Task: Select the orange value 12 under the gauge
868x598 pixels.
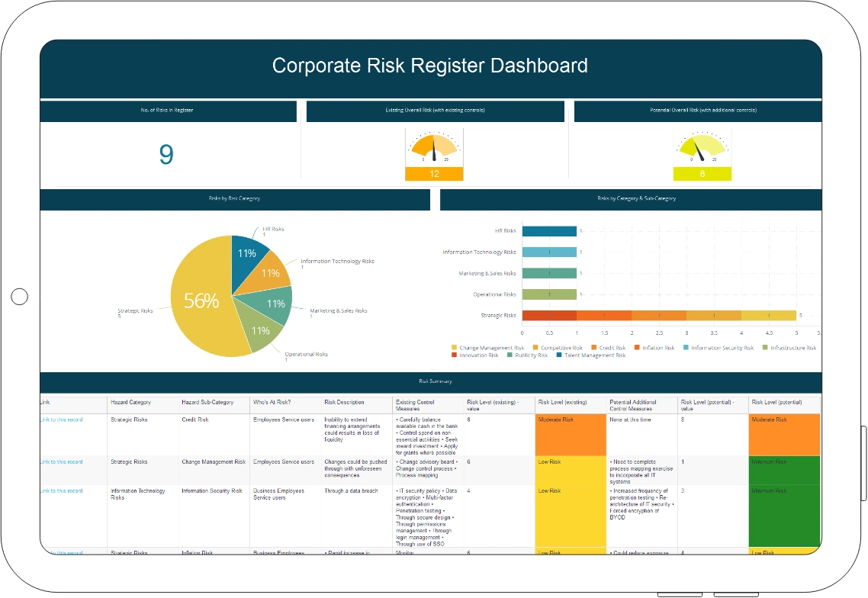Action: 434,174
